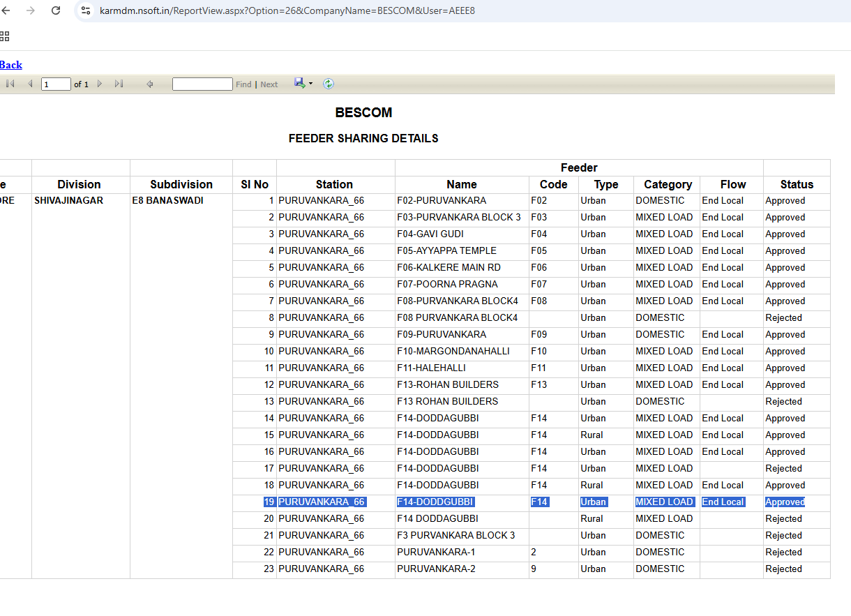Click the Division column header

tap(80, 184)
